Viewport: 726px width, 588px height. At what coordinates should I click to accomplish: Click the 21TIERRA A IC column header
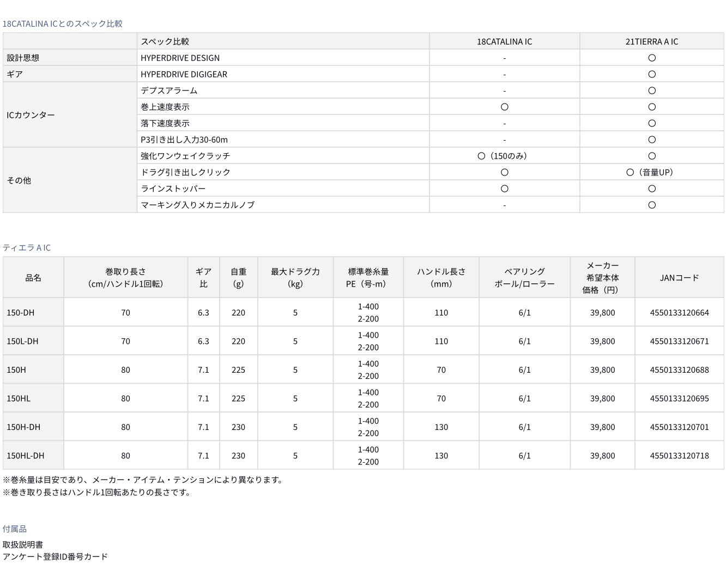pos(651,41)
